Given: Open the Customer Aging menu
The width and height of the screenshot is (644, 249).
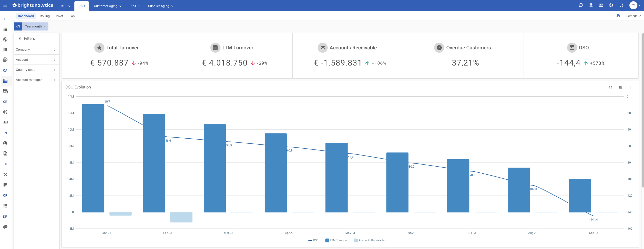Looking at the screenshot, I should 107,6.
